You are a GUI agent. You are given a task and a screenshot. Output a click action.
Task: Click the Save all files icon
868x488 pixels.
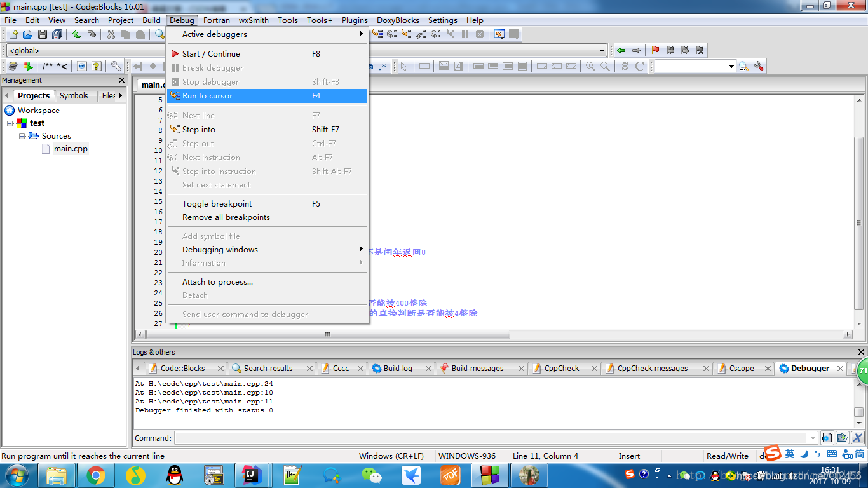57,34
